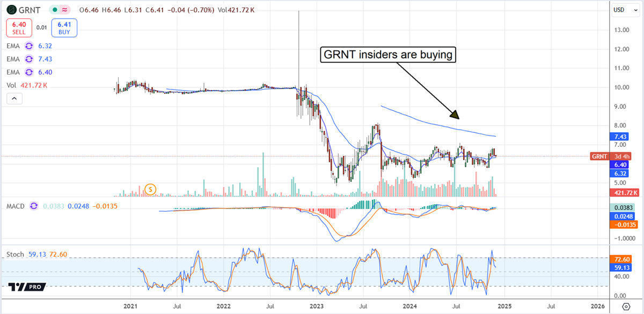Image resolution: width=644 pixels, height=314 pixels.
Task: Select the MACD indicator label
Action: pyautogui.click(x=17, y=205)
